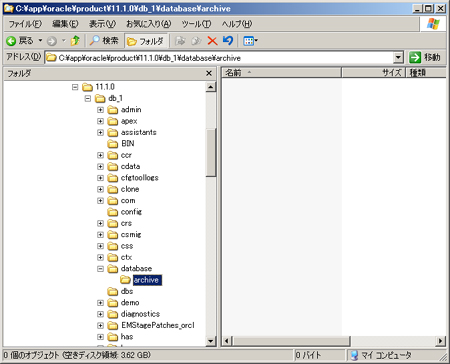The width and height of the screenshot is (450, 364).
Task: Open the Edit (編集) menu
Action: pyautogui.click(x=65, y=24)
